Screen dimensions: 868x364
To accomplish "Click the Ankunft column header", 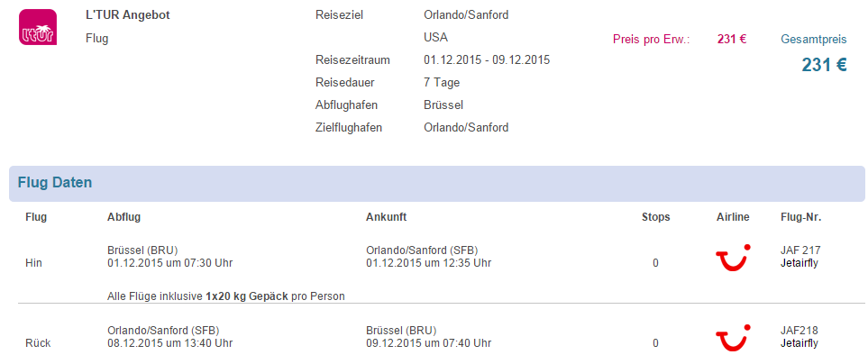I will point(387,217).
